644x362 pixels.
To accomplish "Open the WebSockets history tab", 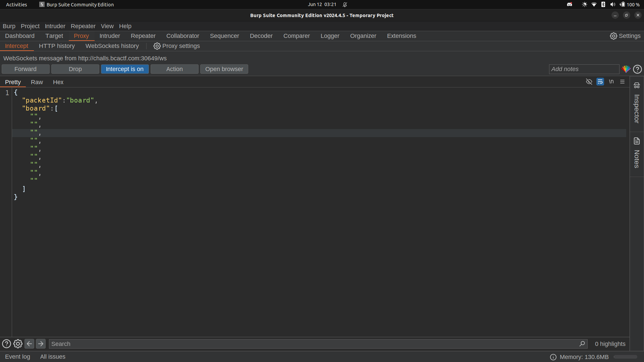I will (112, 46).
